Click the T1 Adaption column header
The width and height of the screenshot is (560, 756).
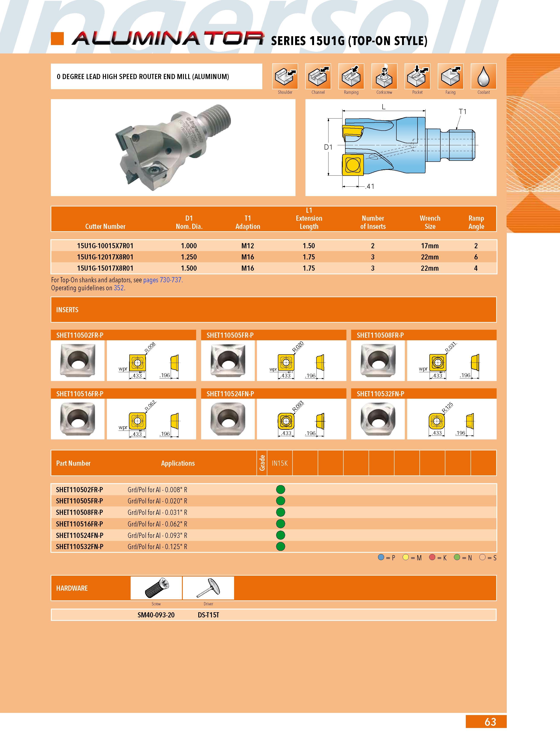pyautogui.click(x=248, y=222)
